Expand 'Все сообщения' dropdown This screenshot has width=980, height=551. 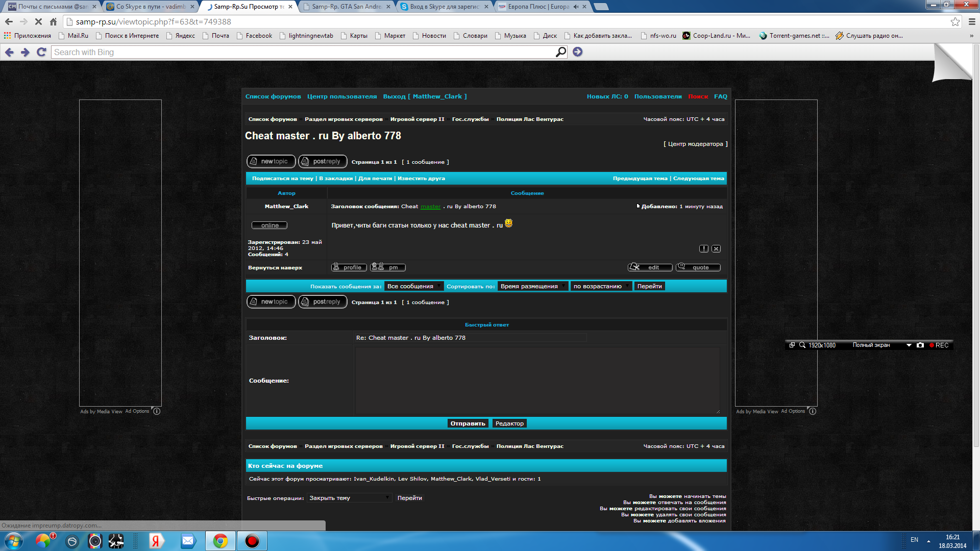[x=413, y=286]
